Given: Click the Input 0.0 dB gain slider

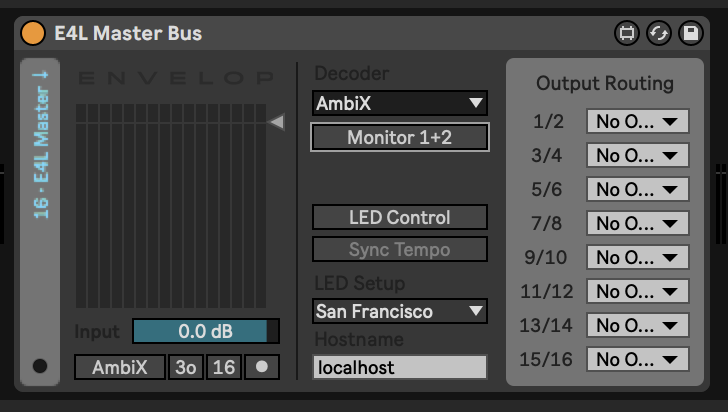Looking at the screenshot, I should pyautogui.click(x=206, y=331).
